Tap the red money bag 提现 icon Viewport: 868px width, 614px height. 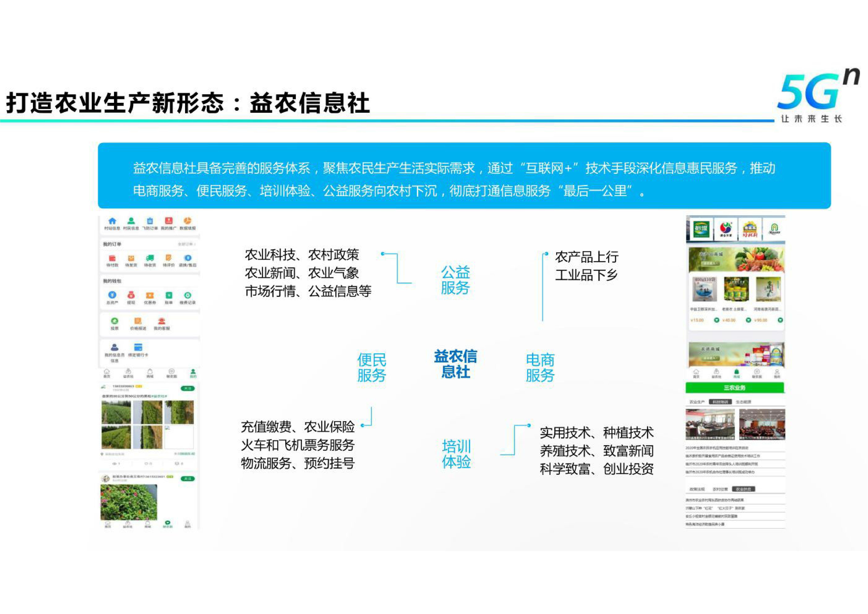pyautogui.click(x=131, y=295)
